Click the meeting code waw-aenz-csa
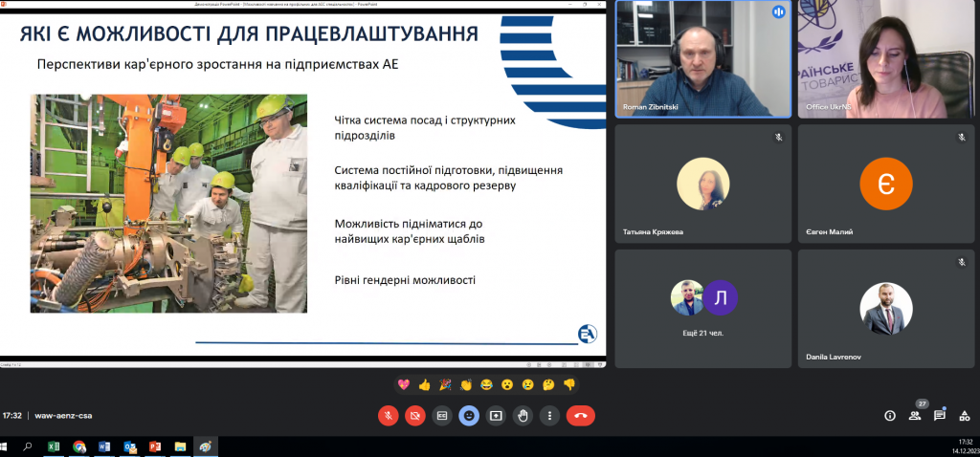This screenshot has width=980, height=457. pos(63,416)
